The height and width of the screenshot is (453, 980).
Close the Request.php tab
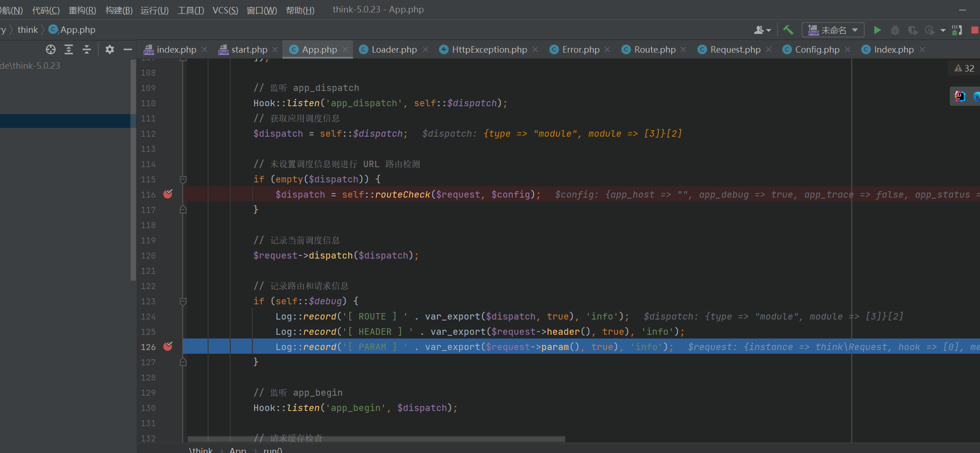[769, 49]
